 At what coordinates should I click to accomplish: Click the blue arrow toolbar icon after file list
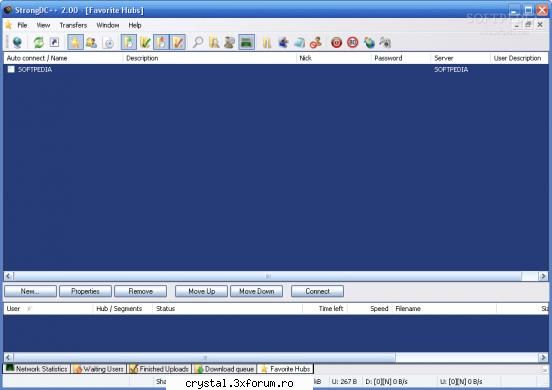click(x=283, y=43)
